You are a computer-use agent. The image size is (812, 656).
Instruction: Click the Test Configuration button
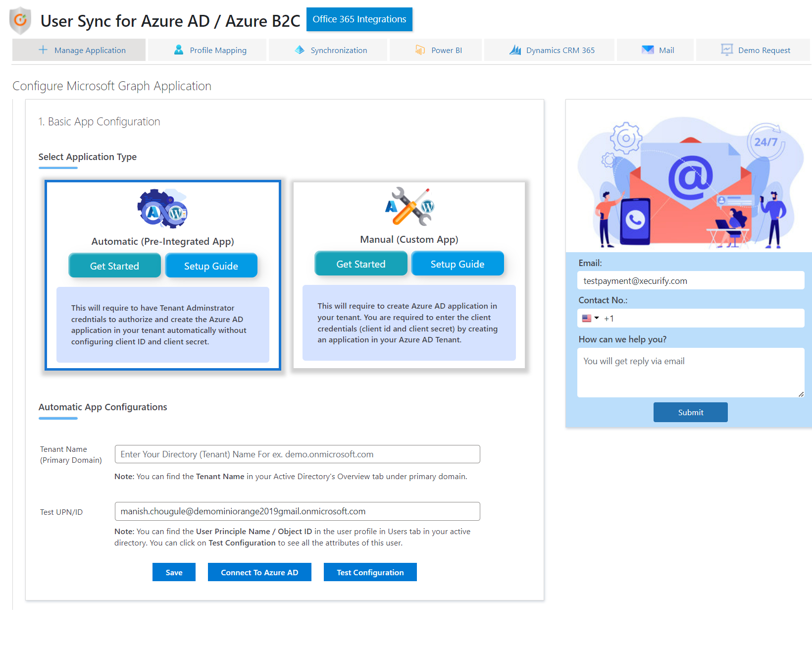click(x=370, y=572)
